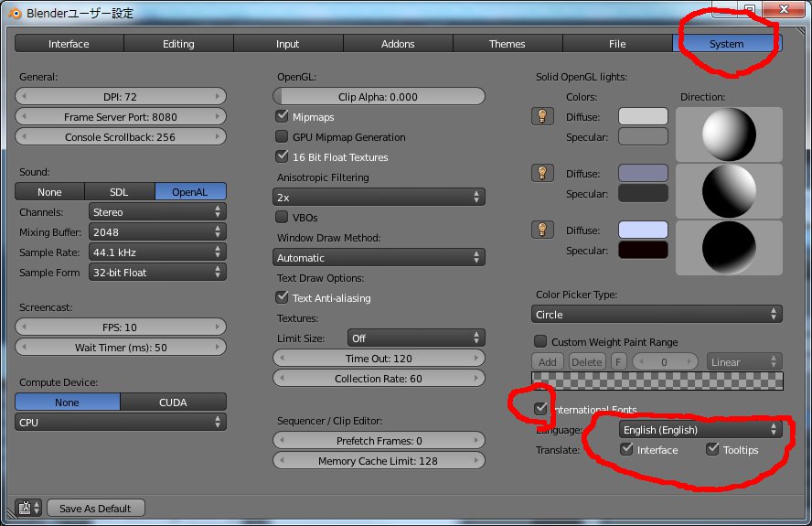Select CUDA compute device

coord(173,403)
